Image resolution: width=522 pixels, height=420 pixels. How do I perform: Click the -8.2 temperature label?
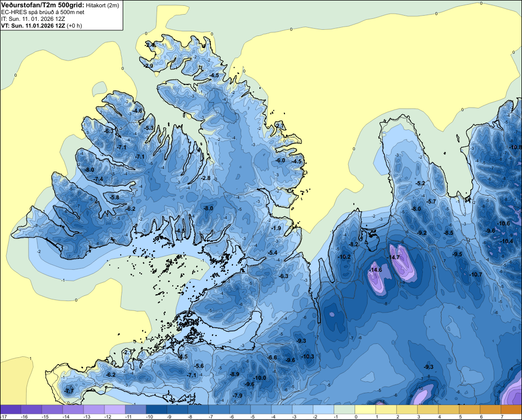[353, 244]
